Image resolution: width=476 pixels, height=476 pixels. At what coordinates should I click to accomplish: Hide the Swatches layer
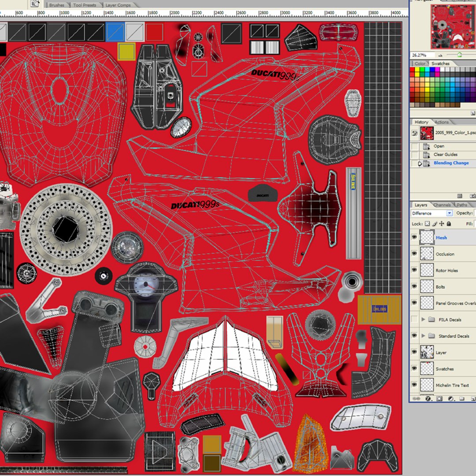414,368
